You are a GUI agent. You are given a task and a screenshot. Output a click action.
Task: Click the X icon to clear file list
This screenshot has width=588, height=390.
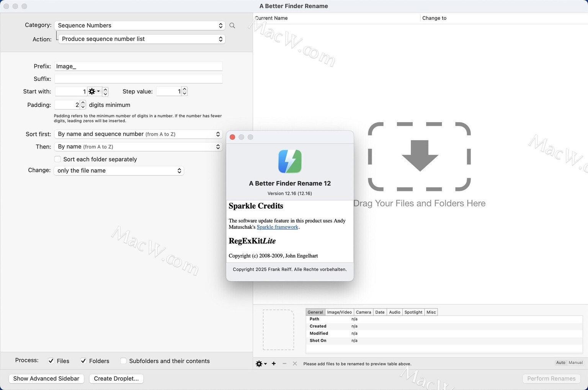tap(295, 364)
